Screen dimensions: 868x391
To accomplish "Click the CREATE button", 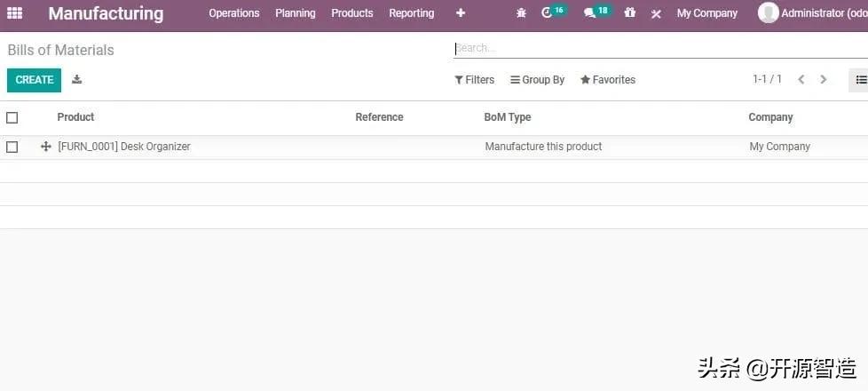I will pyautogui.click(x=35, y=80).
